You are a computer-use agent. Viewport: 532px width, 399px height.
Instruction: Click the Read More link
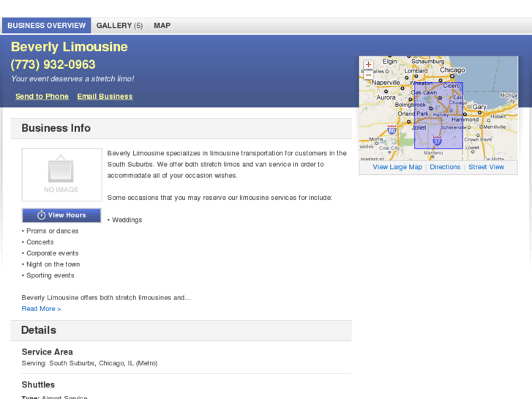coord(41,309)
